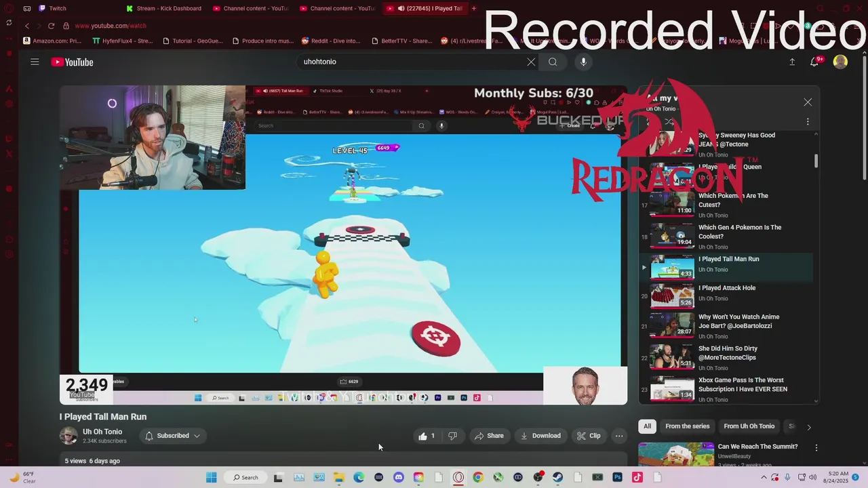
Task: Open a new browser tab
Action: [473, 8]
